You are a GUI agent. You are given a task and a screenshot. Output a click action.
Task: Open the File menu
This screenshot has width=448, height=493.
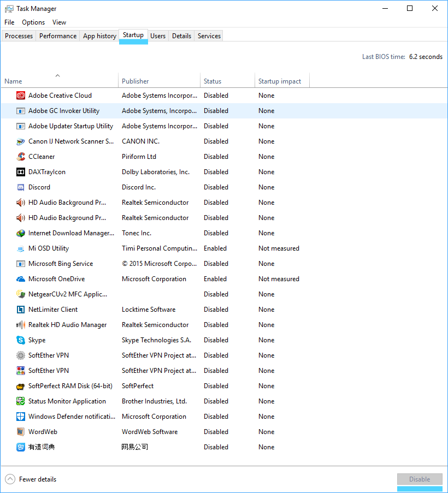point(9,22)
